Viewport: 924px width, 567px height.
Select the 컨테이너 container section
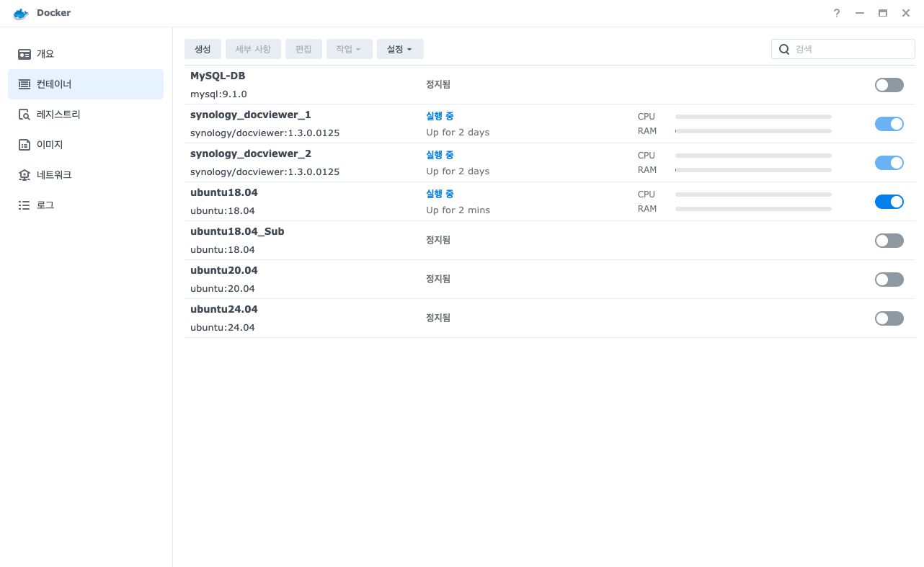(x=86, y=84)
